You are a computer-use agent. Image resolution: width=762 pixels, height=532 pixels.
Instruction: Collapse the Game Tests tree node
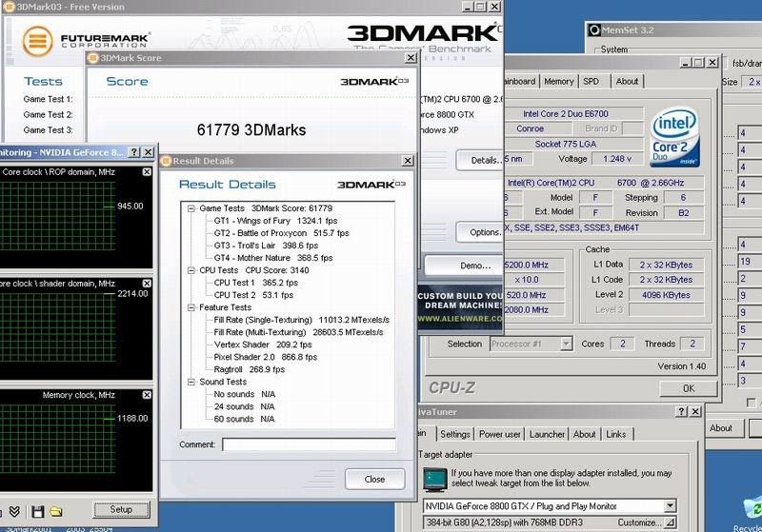[190, 207]
